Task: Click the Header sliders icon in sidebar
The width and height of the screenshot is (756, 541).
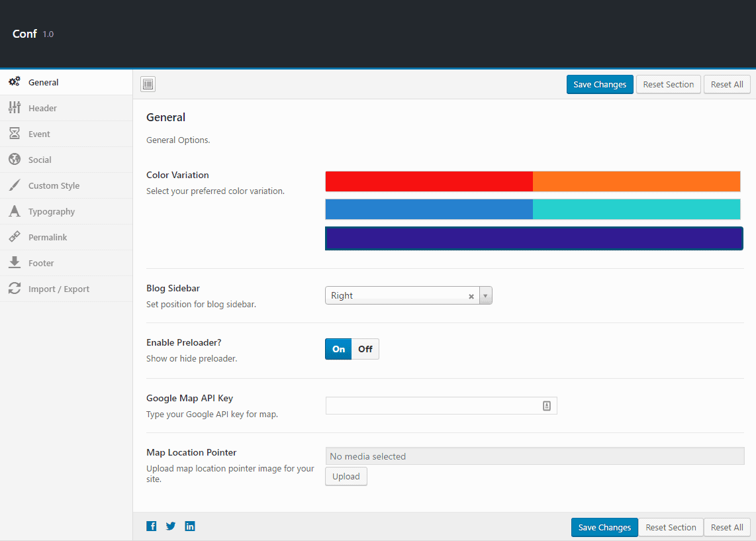Action: 15,108
